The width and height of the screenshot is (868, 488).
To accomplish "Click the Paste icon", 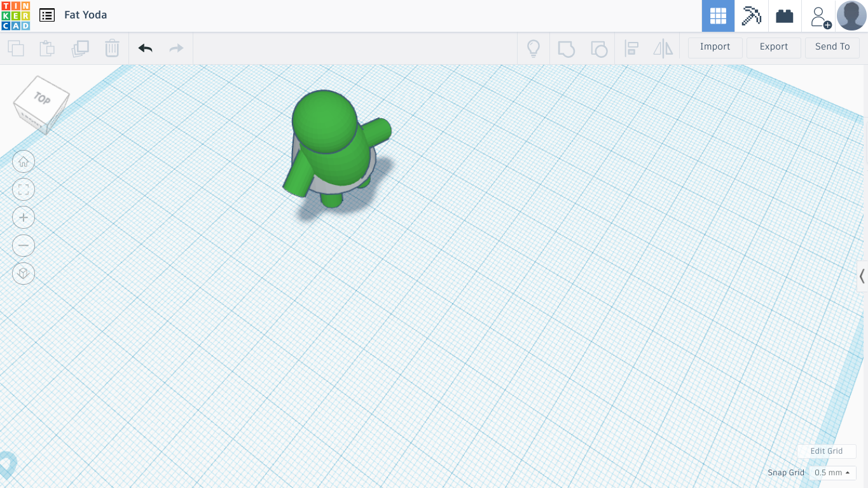I will point(47,48).
